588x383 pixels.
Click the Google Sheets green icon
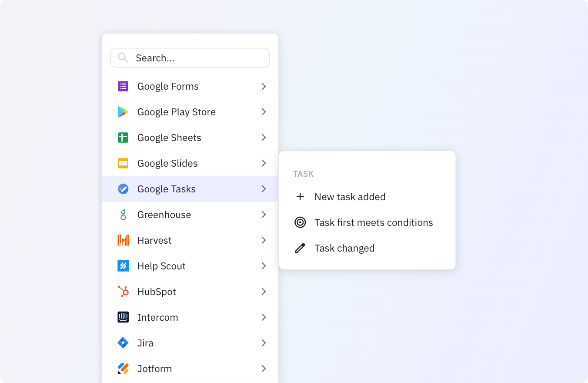[x=123, y=138]
